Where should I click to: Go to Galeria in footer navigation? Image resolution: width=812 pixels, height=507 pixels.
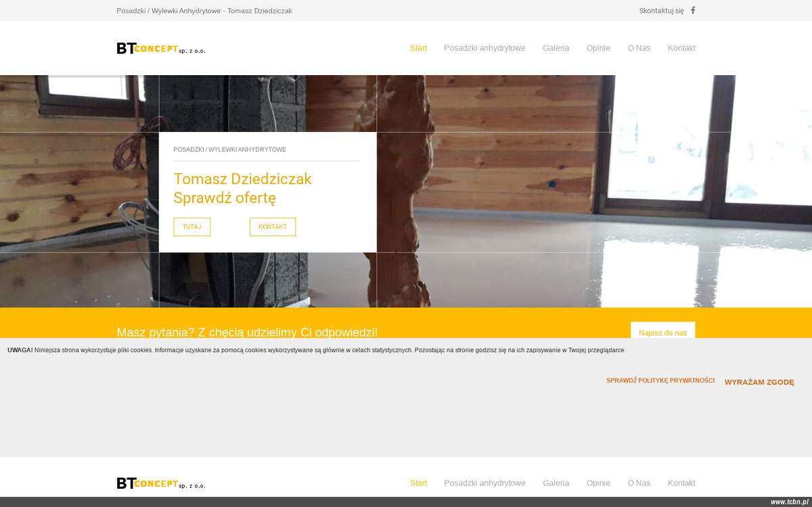point(556,483)
